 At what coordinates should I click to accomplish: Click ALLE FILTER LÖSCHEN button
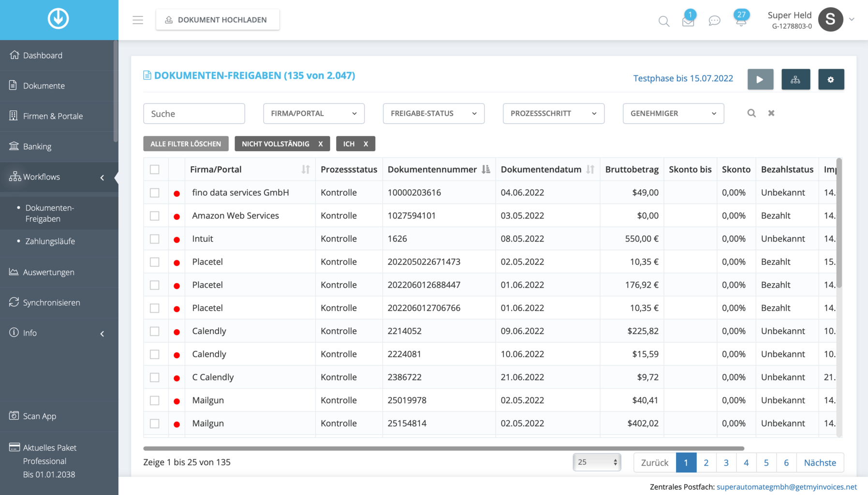[186, 144]
